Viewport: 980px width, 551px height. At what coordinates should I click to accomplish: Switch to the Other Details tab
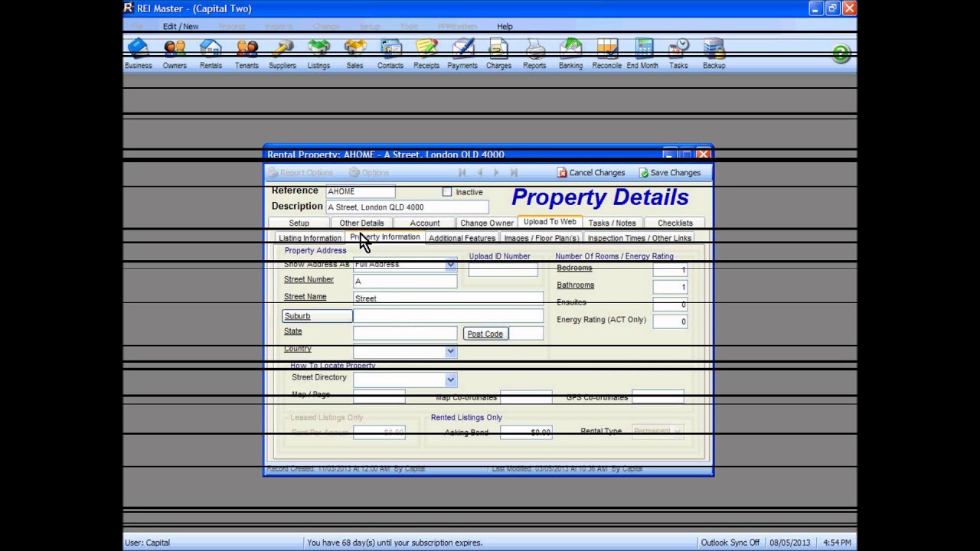[361, 223]
